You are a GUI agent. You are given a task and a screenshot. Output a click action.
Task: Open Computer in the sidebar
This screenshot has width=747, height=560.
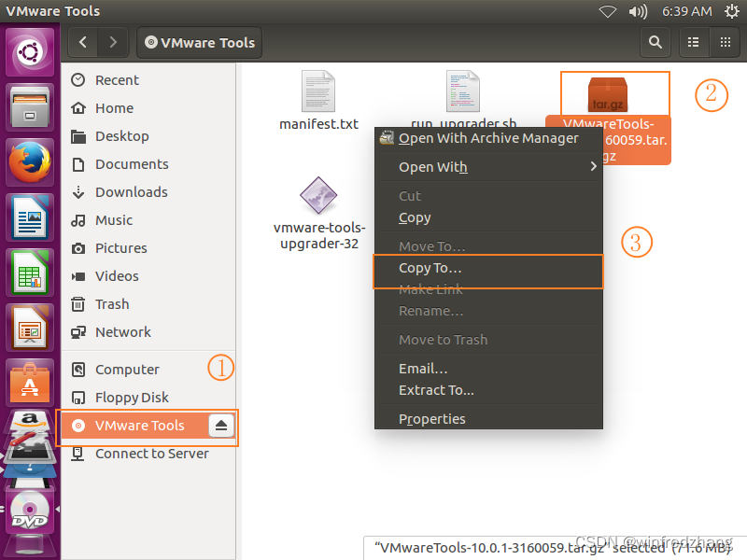coord(148,370)
